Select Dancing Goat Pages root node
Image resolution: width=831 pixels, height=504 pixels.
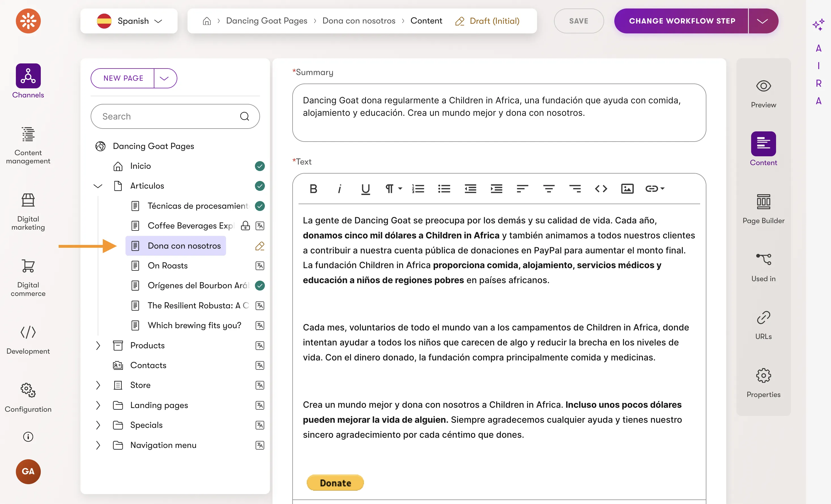coord(154,146)
